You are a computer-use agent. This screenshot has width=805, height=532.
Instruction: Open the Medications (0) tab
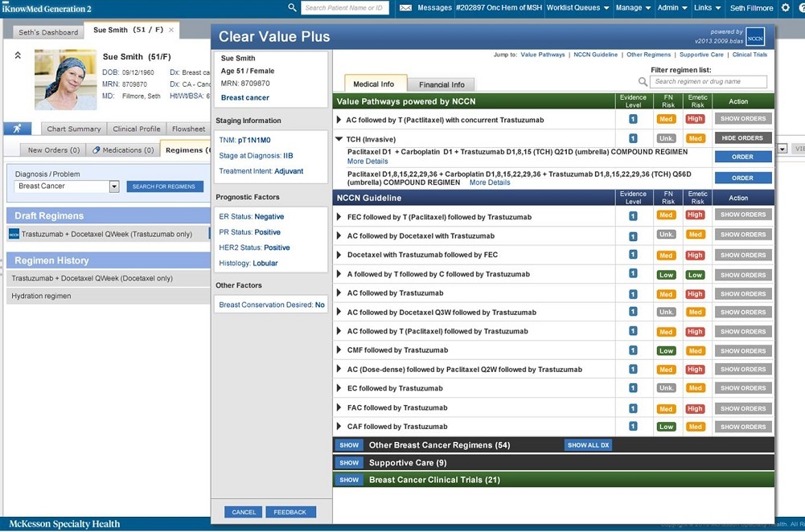(x=123, y=149)
